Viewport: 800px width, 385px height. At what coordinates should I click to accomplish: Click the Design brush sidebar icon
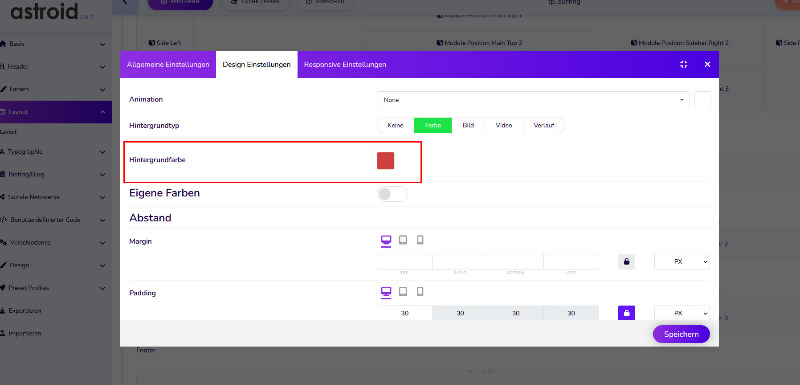pos(3,265)
